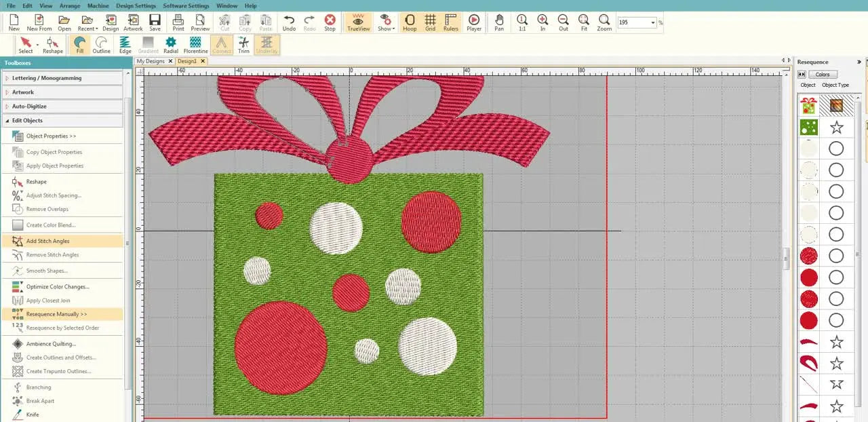Toggle the Connect setting
This screenshot has height=422, width=868.
pos(222,45)
